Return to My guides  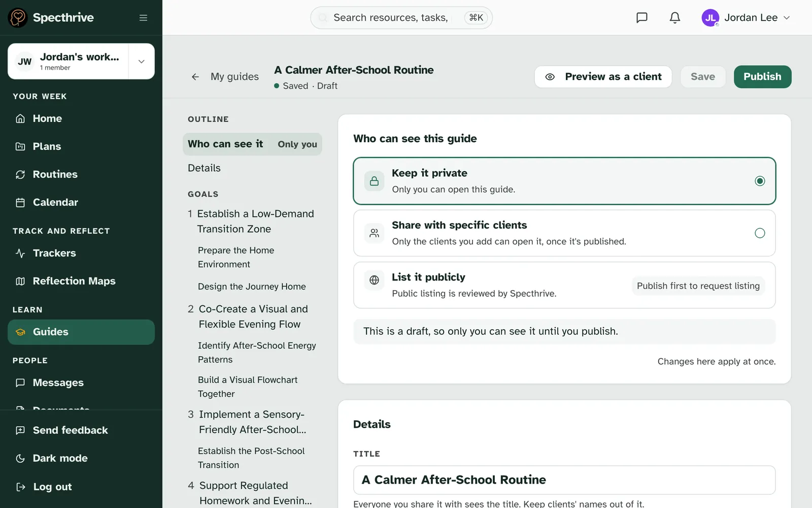click(234, 77)
